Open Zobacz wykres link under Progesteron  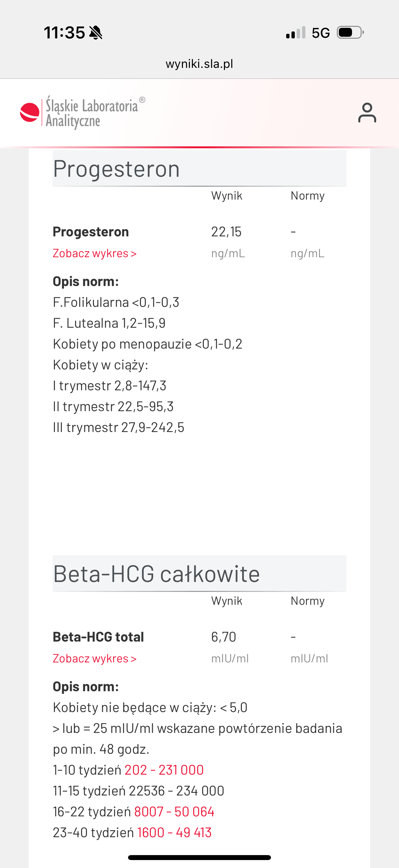[x=95, y=253]
